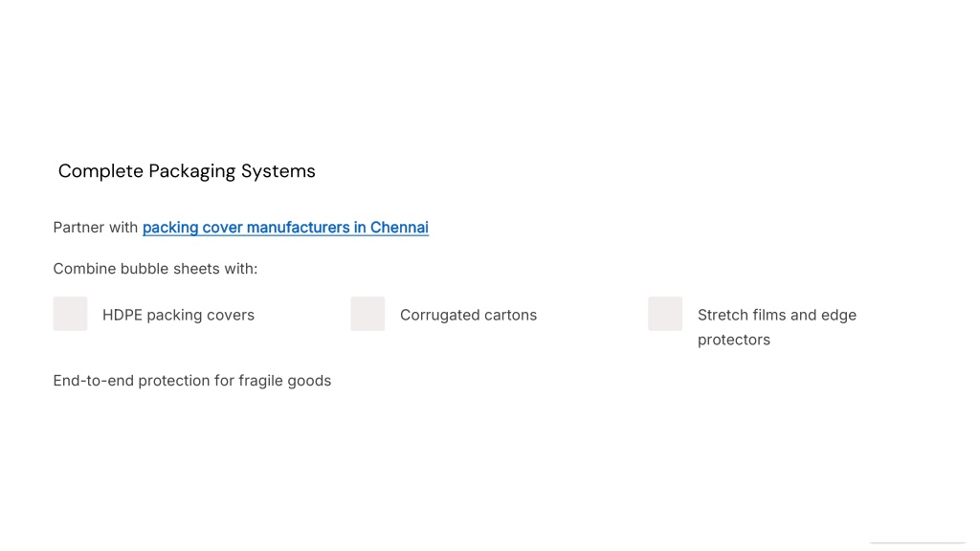Select the Complete Packaging Systems heading

pos(187,171)
